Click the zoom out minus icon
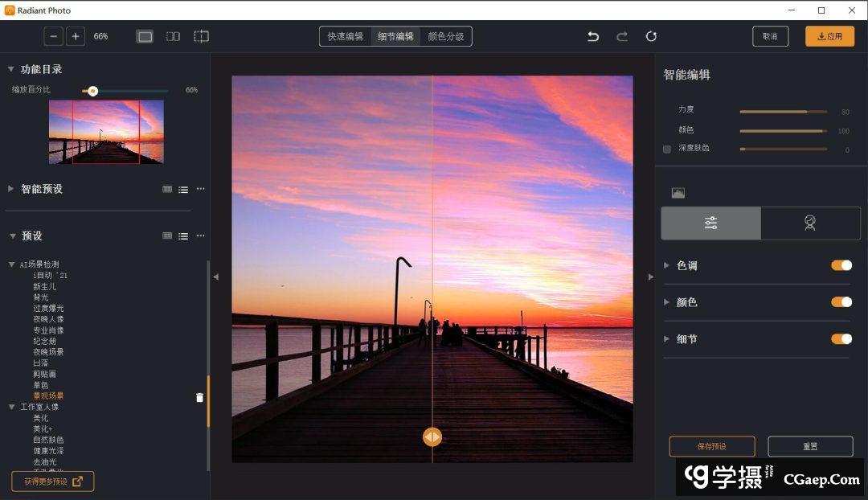Screen dimensions: 868x500 click(54, 36)
